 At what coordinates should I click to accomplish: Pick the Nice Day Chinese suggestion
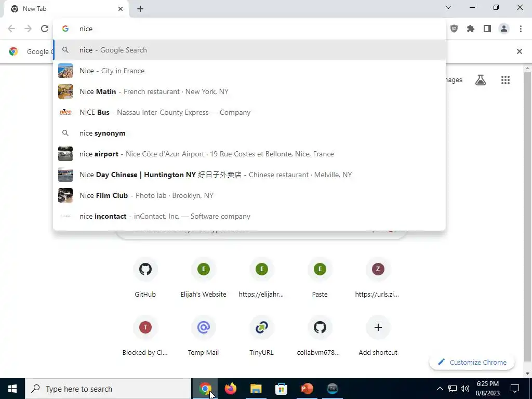pyautogui.click(x=249, y=175)
